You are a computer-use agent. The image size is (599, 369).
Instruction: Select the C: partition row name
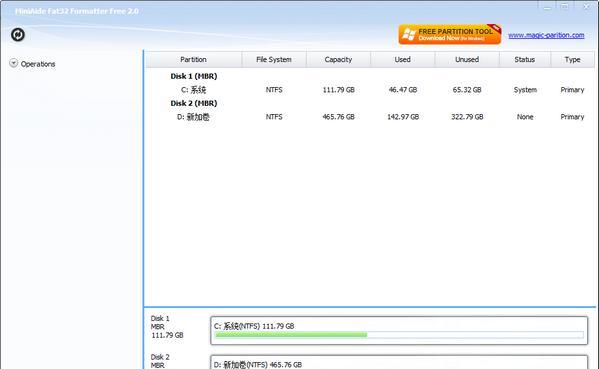(193, 90)
